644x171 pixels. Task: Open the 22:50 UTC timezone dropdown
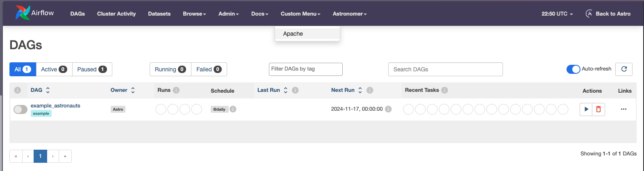click(557, 14)
